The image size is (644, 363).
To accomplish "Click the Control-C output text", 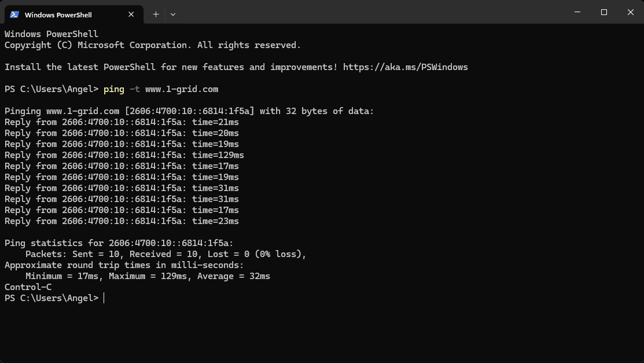I will click(28, 287).
